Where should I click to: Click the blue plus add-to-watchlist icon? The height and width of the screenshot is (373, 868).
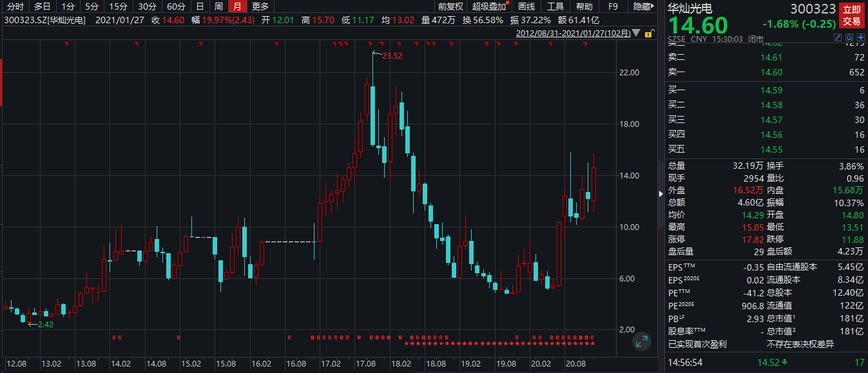click(860, 39)
